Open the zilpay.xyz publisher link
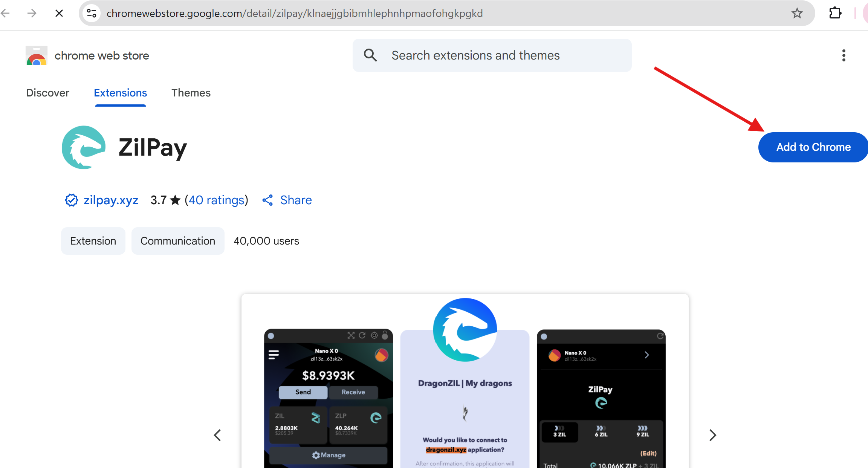The height and width of the screenshot is (468, 868). point(110,200)
